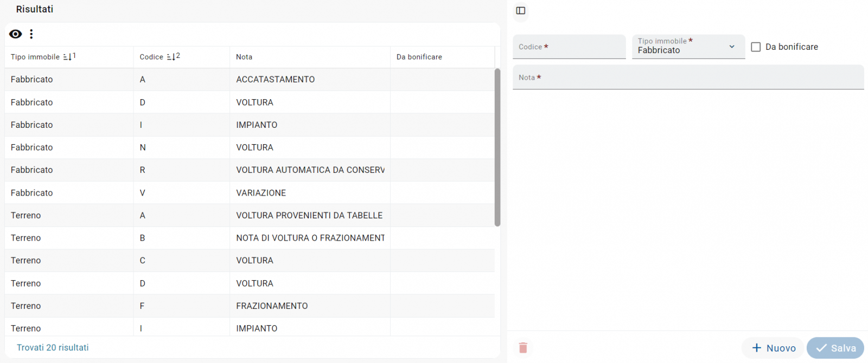Select the ACCATASTAMENTO row
The height and width of the screenshot is (363, 868).
pyautogui.click(x=250, y=80)
